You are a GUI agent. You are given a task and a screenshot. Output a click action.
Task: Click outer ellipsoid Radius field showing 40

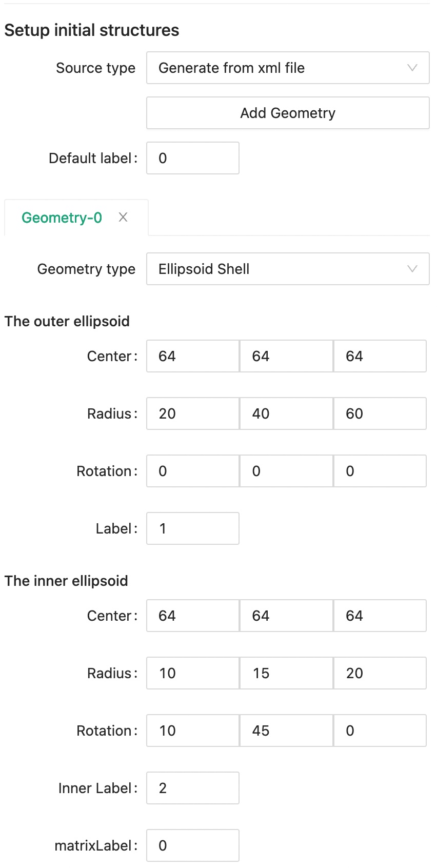(286, 413)
